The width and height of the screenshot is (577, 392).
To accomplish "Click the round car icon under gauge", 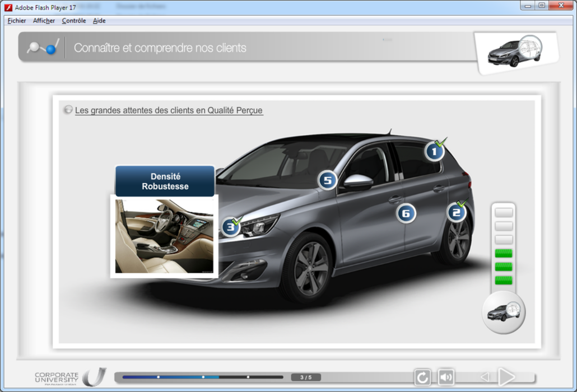I will tap(504, 312).
